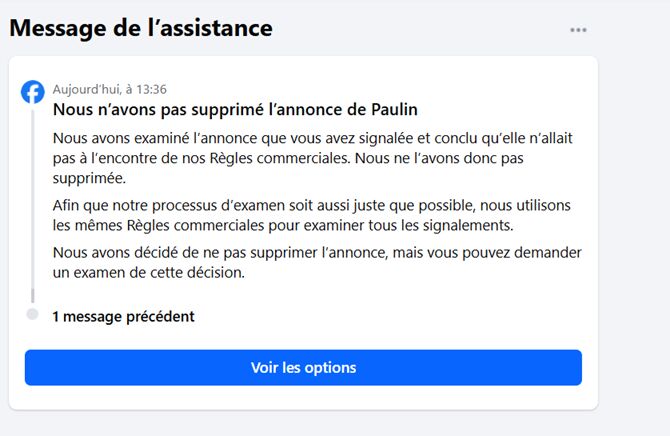
Task: Click the Voir les options button
Action: [x=303, y=368]
